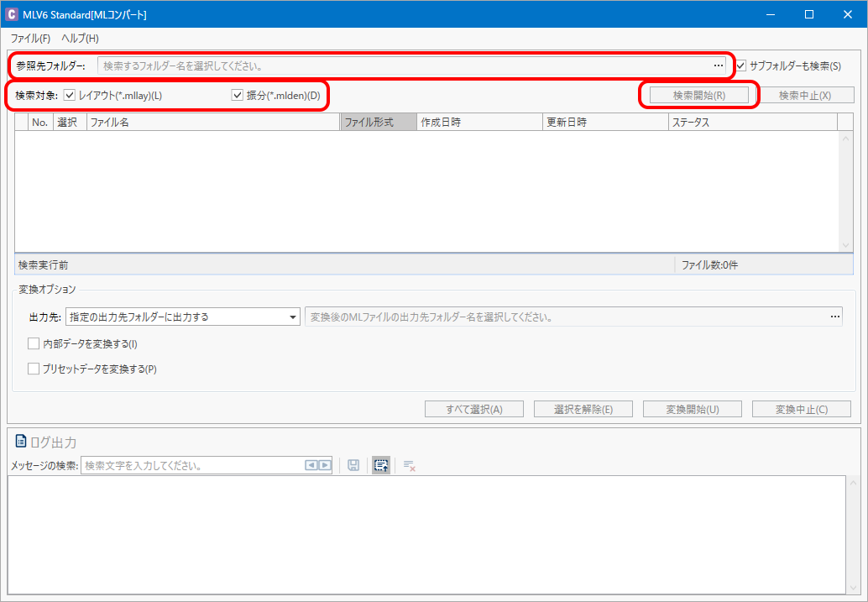Toggle the log auto-scroll icon
The height and width of the screenshot is (602, 868).
click(381, 465)
